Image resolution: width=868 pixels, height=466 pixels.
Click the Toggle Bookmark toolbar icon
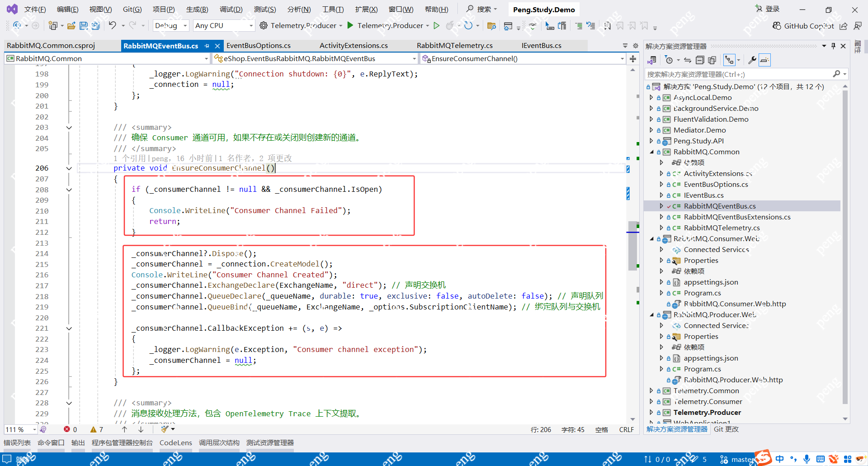[x=608, y=26]
